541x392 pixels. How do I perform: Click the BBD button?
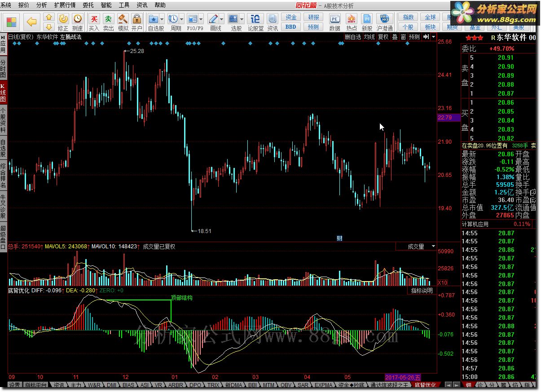pos(291,26)
